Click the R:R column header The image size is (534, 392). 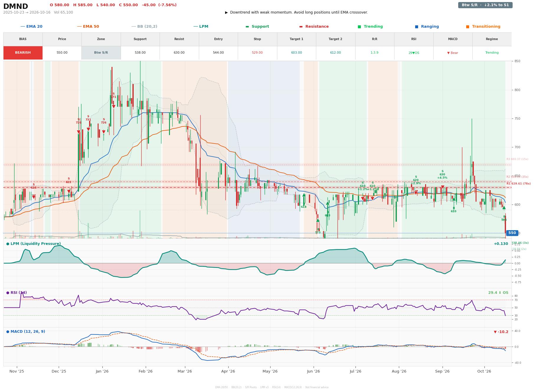coord(374,39)
